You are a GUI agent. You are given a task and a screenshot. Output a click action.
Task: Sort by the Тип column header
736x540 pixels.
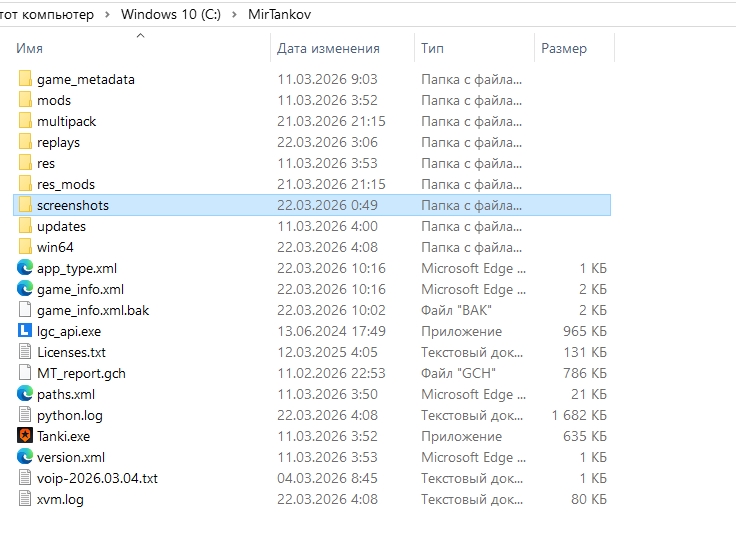[432, 48]
